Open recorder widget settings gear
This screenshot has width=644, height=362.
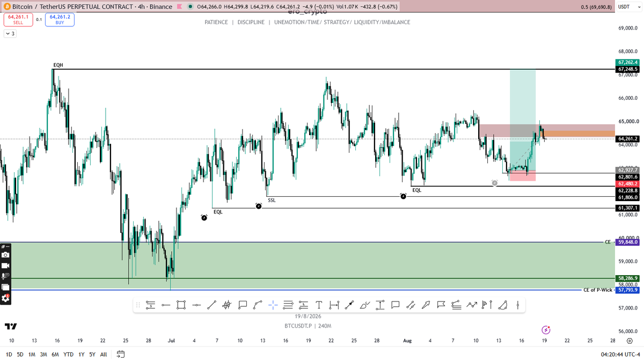pos(5,298)
